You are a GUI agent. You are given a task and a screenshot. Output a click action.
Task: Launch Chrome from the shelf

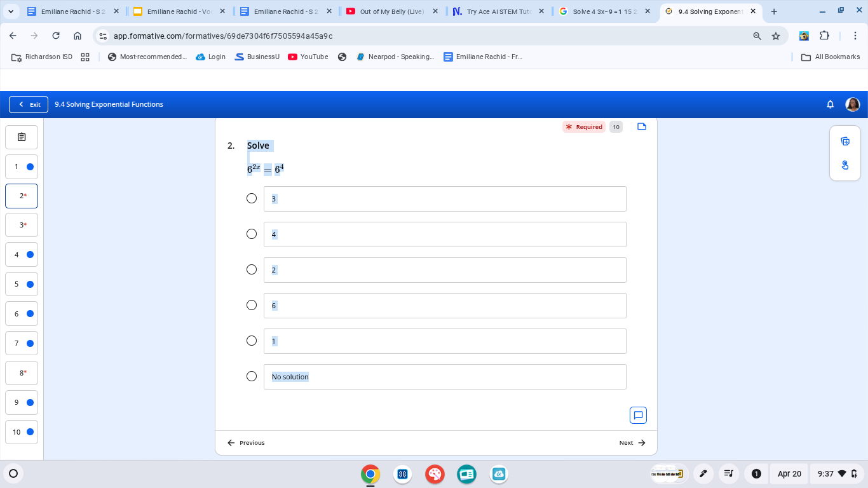point(370,473)
